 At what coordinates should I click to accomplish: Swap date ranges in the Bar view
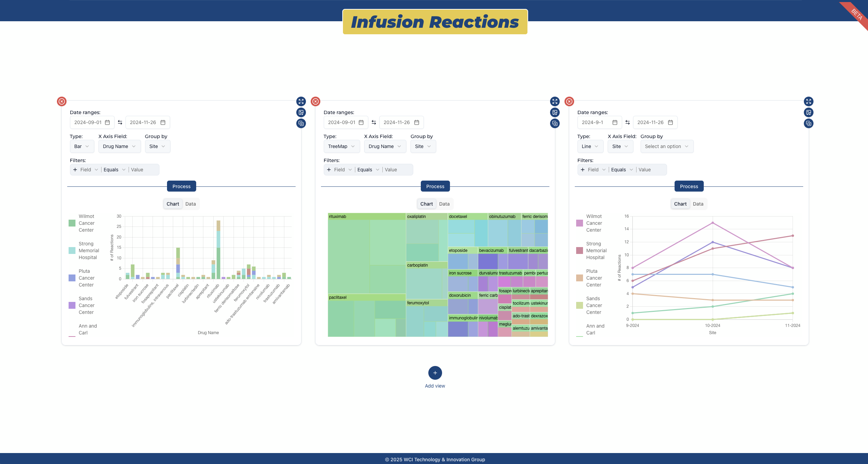[120, 122]
